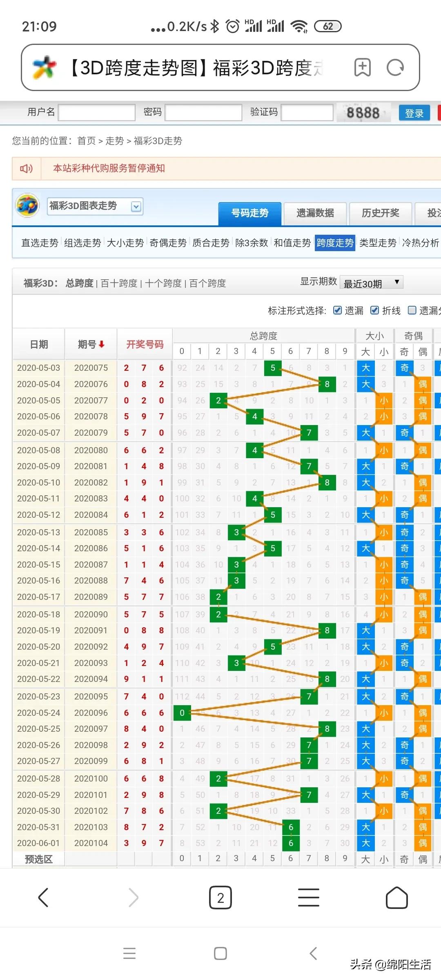Select the 十个跨度 view
Image resolution: width=441 pixels, height=980 pixels.
click(x=163, y=283)
